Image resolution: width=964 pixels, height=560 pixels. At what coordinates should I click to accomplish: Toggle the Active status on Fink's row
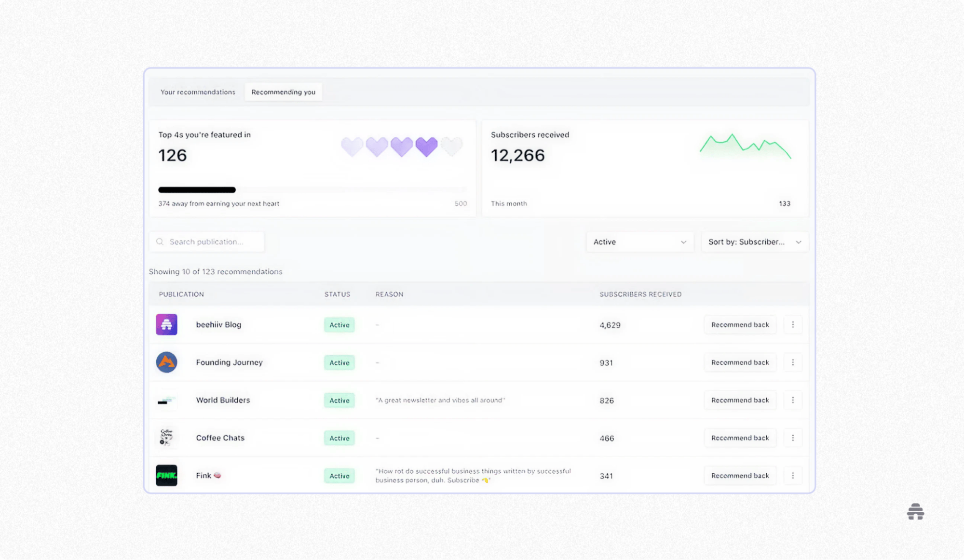pos(339,476)
